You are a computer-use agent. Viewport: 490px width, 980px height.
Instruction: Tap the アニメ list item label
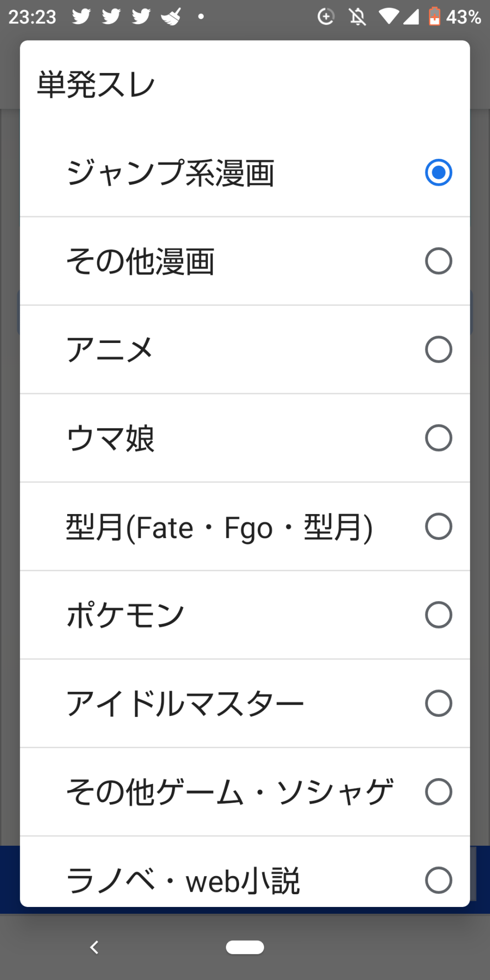coord(110,349)
